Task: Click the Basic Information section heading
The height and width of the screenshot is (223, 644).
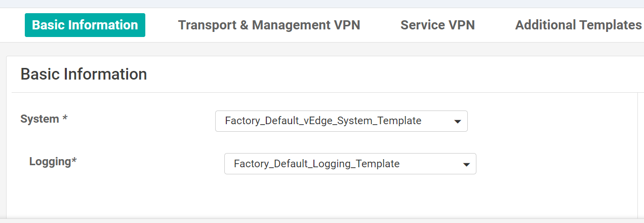Action: 84,75
